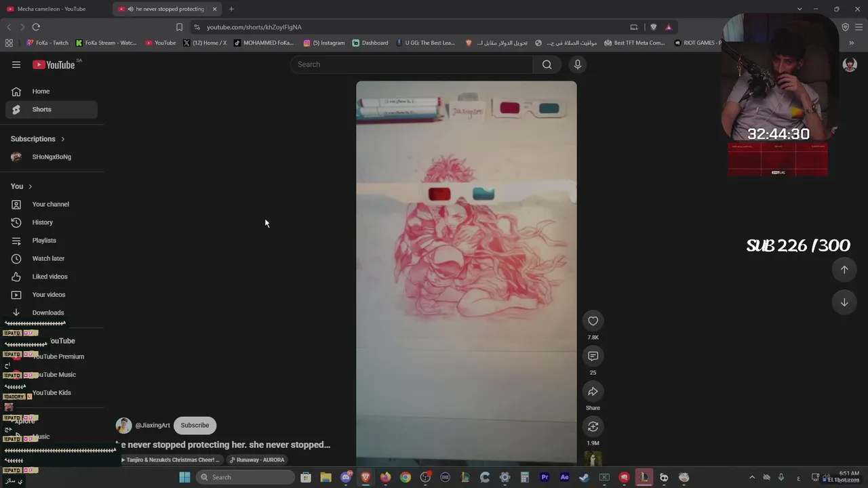Open Liked videos in the sidebar

pyautogui.click(x=52, y=277)
